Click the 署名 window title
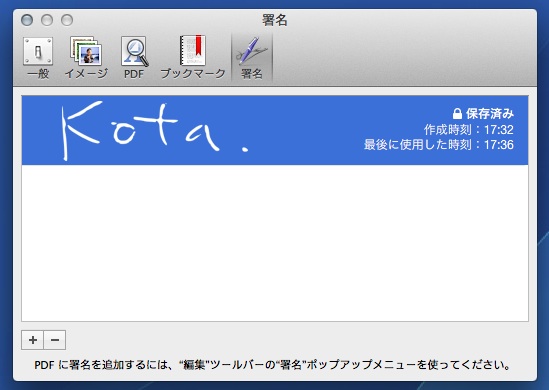The height and width of the screenshot is (390, 549). [x=275, y=20]
